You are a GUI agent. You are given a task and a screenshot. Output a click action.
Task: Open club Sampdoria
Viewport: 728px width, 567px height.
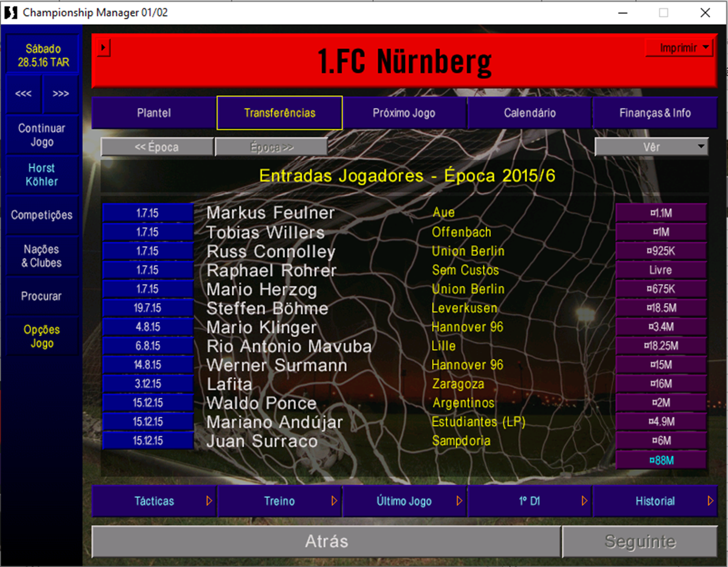coord(461,441)
